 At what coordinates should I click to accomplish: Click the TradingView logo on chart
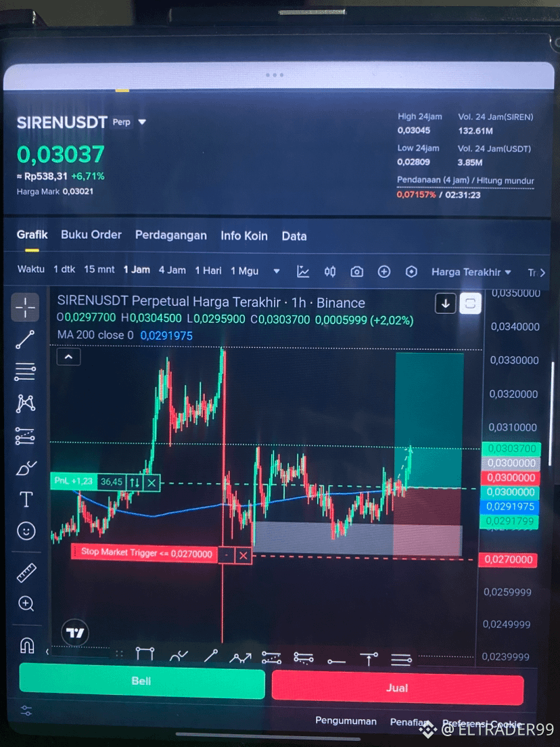(75, 633)
